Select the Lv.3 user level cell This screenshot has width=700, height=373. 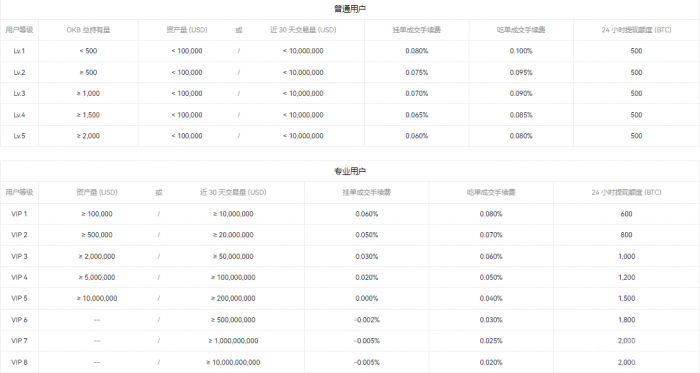click(19, 94)
